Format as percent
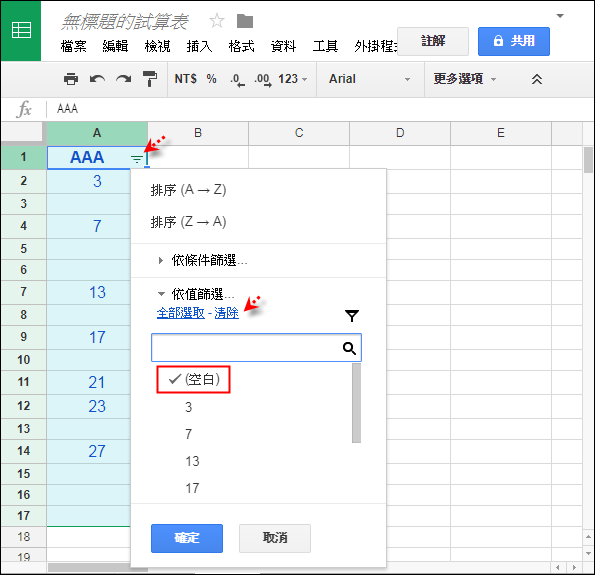The width and height of the screenshot is (595, 575). pos(211,79)
